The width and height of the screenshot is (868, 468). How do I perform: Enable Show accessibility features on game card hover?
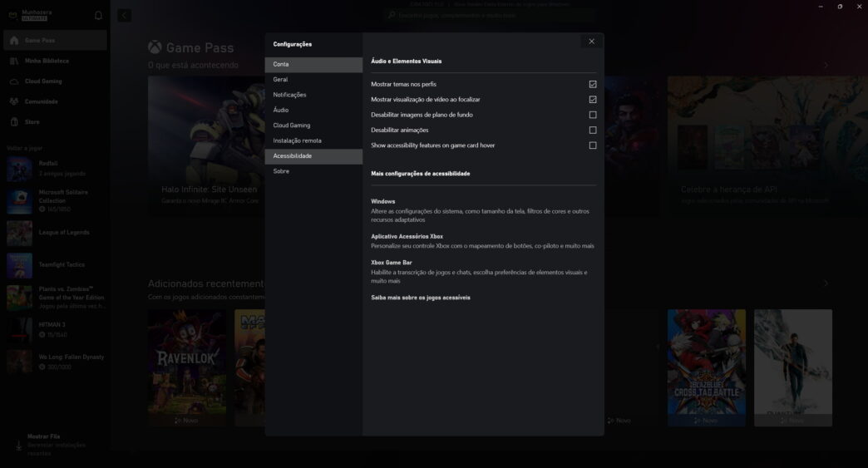tap(593, 145)
